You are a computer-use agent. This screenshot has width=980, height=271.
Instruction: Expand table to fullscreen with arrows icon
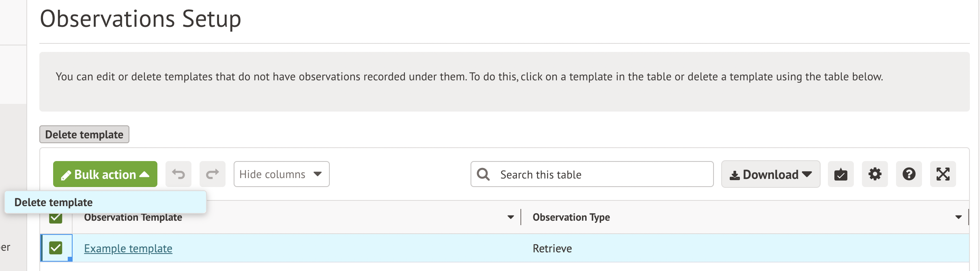(943, 174)
